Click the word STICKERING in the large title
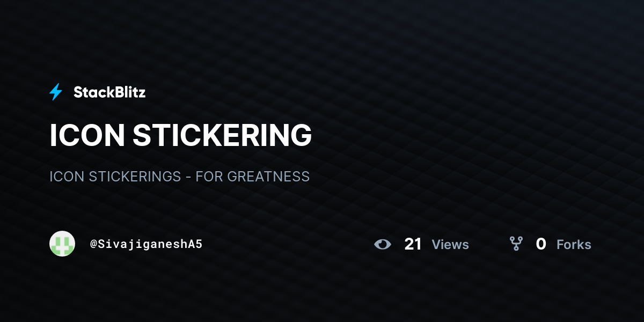Viewport: 644px width, 322px height. pos(223,135)
